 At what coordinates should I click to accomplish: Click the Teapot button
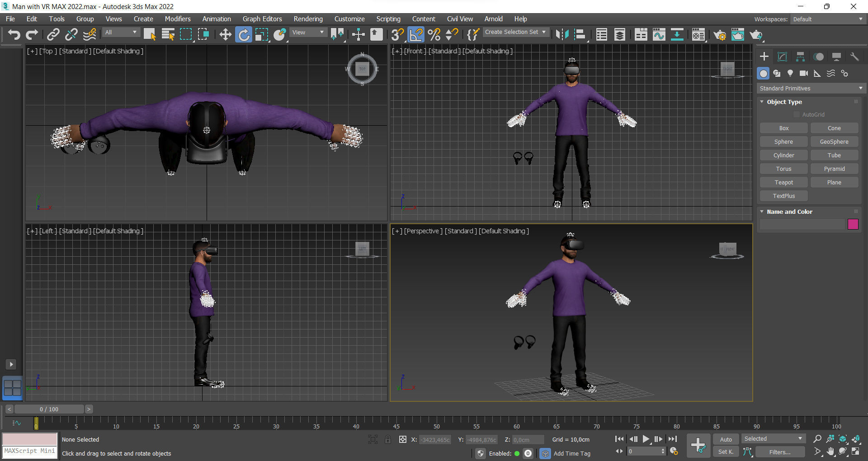click(784, 183)
